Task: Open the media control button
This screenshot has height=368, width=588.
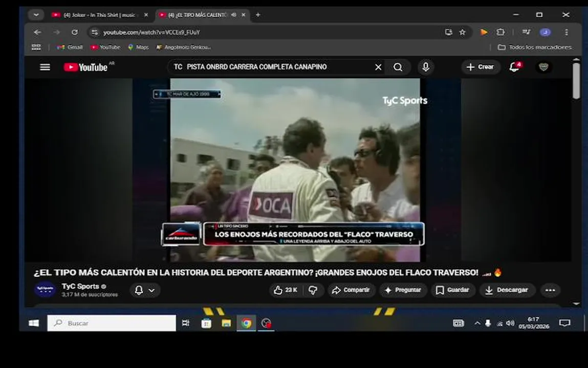Action: click(x=527, y=33)
